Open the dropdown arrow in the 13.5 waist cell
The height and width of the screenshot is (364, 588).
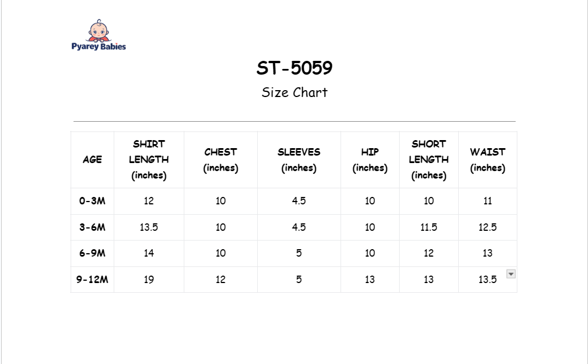pos(510,274)
